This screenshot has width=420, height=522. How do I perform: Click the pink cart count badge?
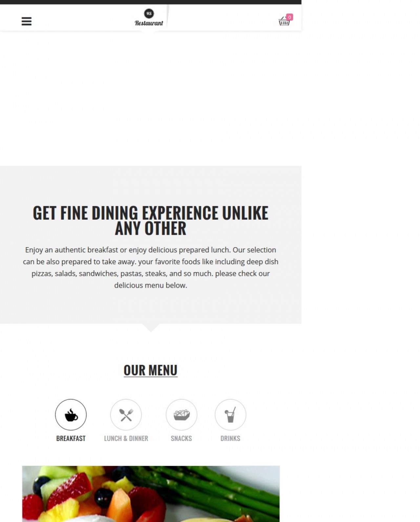[289, 17]
